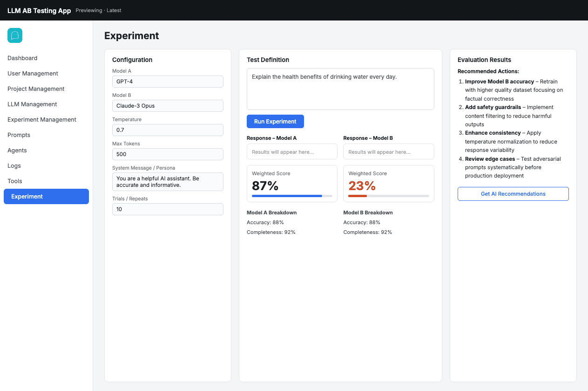Screen dimensions: 588x391
Task: Open Experiment Management
Action: point(42,120)
